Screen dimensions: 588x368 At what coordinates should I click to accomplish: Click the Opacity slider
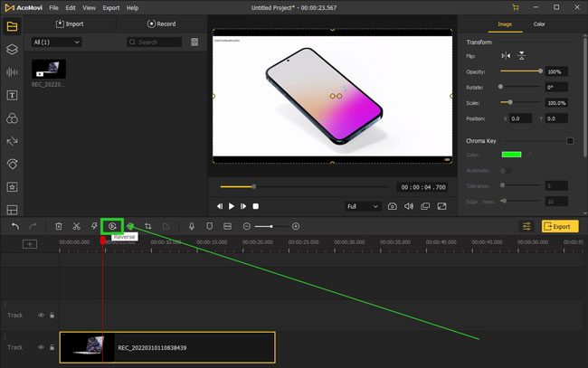coord(522,71)
